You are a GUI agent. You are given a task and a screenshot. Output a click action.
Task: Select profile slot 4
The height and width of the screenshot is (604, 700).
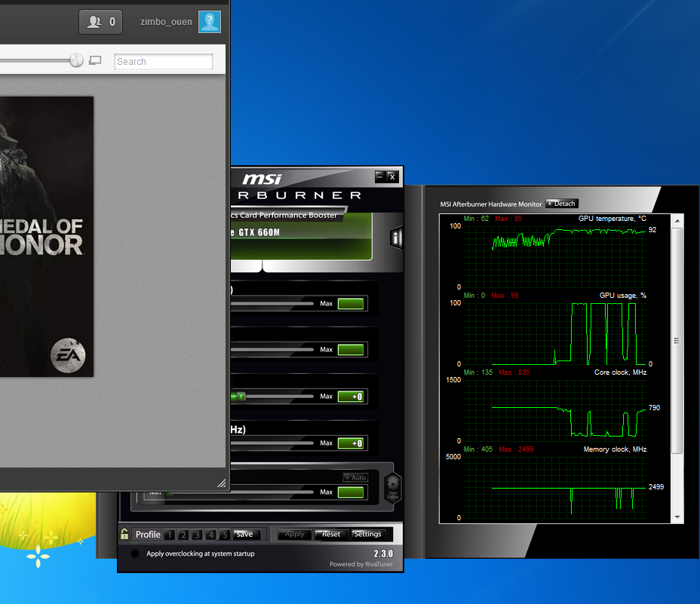pos(210,535)
